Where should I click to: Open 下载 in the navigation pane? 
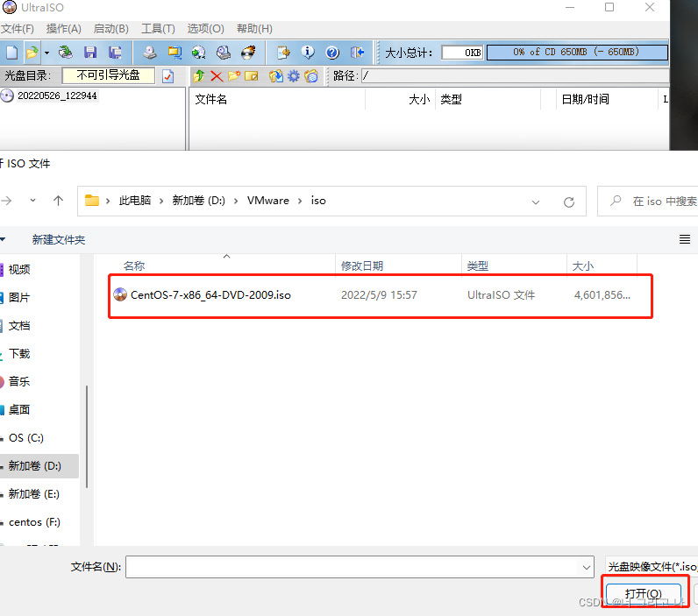click(19, 354)
